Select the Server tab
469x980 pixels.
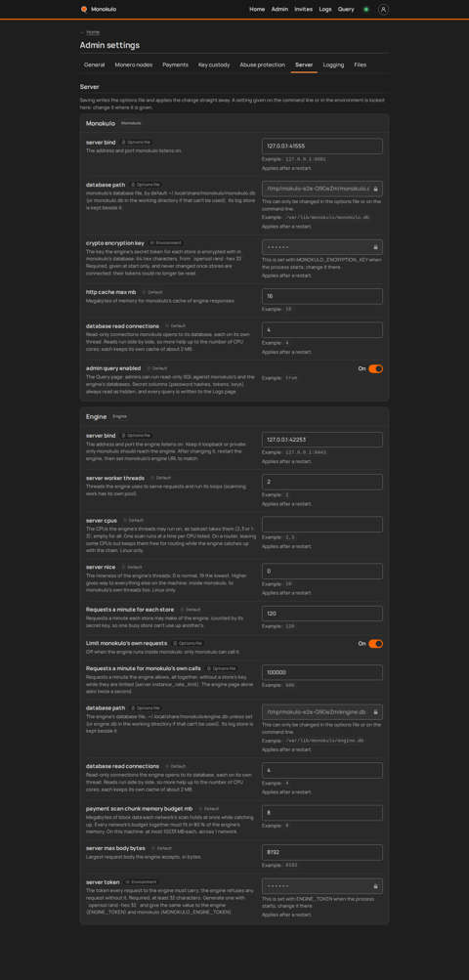(304, 65)
